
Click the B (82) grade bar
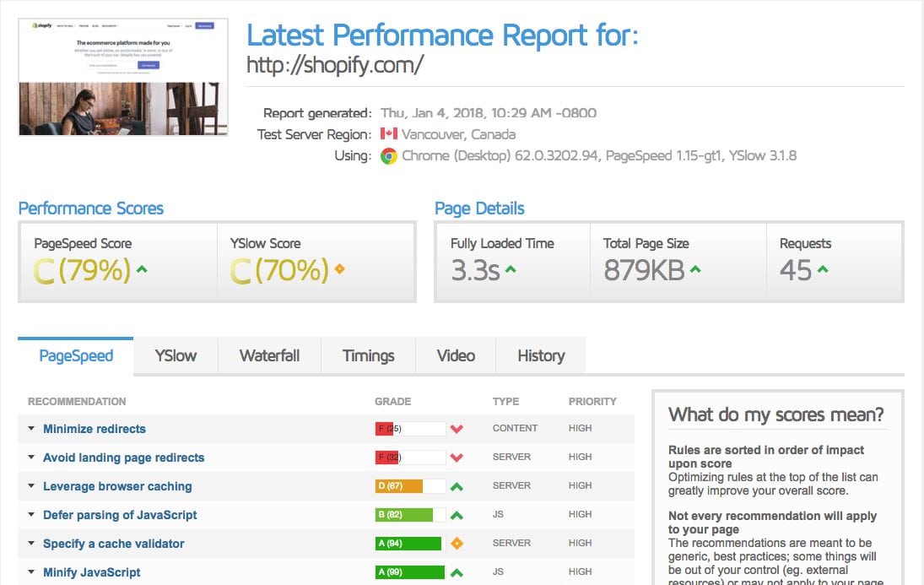click(x=410, y=515)
